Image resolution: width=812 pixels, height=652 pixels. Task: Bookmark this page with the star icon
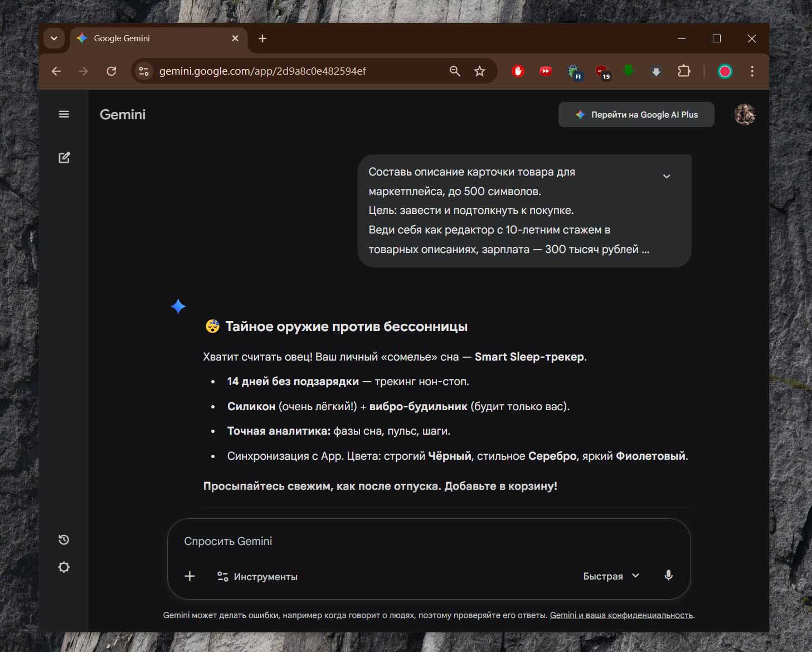pos(479,71)
